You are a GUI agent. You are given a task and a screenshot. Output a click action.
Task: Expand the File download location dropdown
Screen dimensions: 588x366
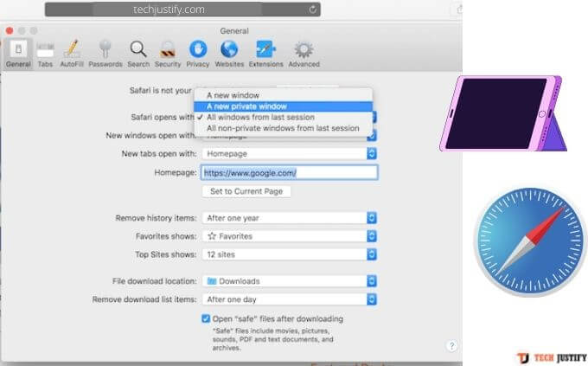pos(289,281)
